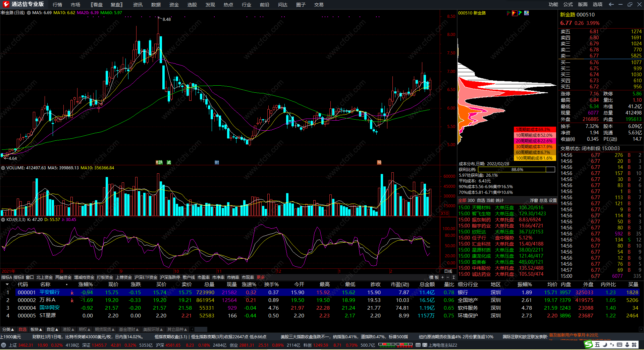644x350 pixels.
Task: Click the red 更多 indicator link
Action: tap(261, 277)
